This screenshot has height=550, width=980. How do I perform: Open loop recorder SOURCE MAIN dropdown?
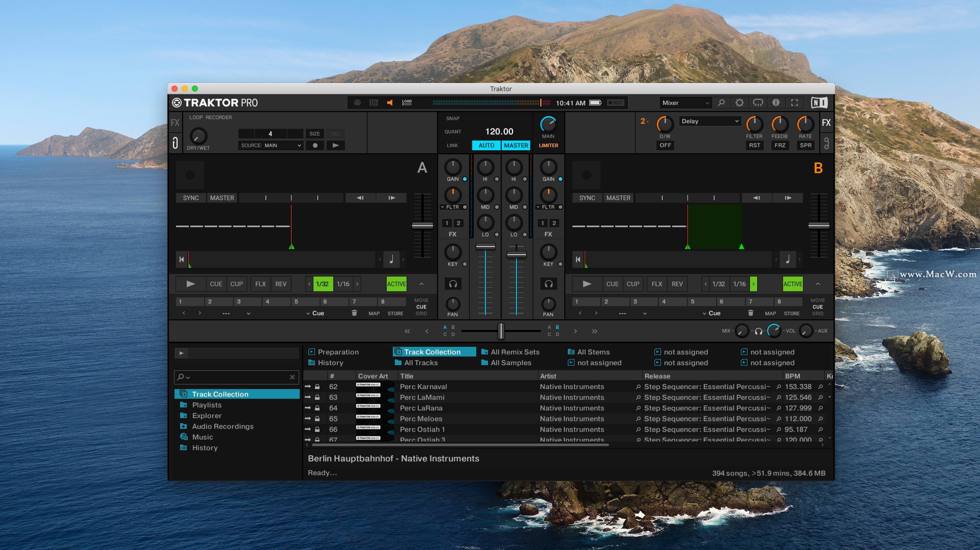[x=271, y=145]
